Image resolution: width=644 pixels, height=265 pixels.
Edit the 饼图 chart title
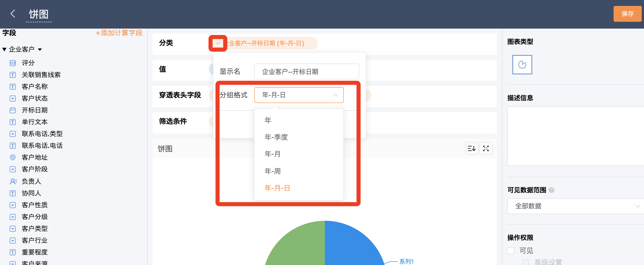click(x=39, y=14)
